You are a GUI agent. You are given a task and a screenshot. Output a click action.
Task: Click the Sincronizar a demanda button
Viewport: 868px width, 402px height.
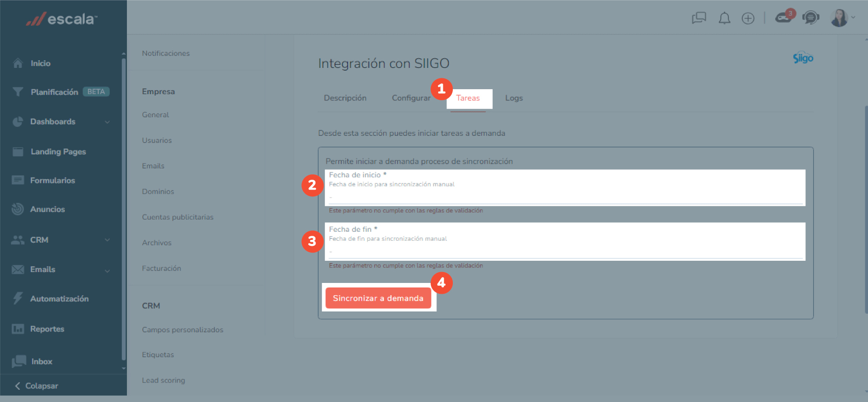coord(378,298)
